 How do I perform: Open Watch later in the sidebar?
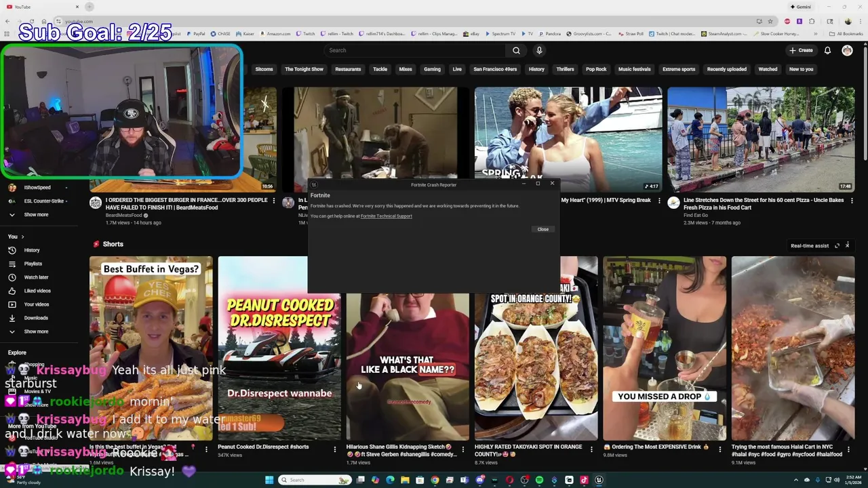click(36, 277)
